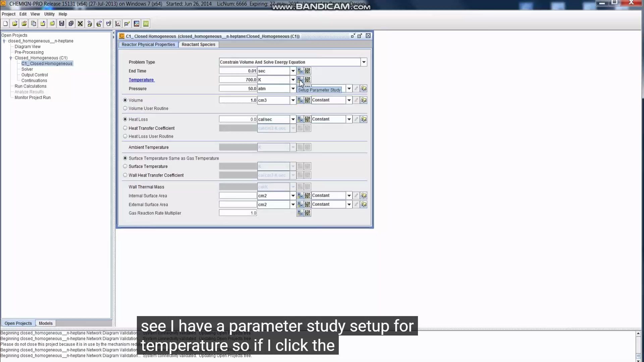This screenshot has height=362, width=644.
Task: Open the Heat Loss Constant profile dropdown
Action: pyautogui.click(x=349, y=119)
